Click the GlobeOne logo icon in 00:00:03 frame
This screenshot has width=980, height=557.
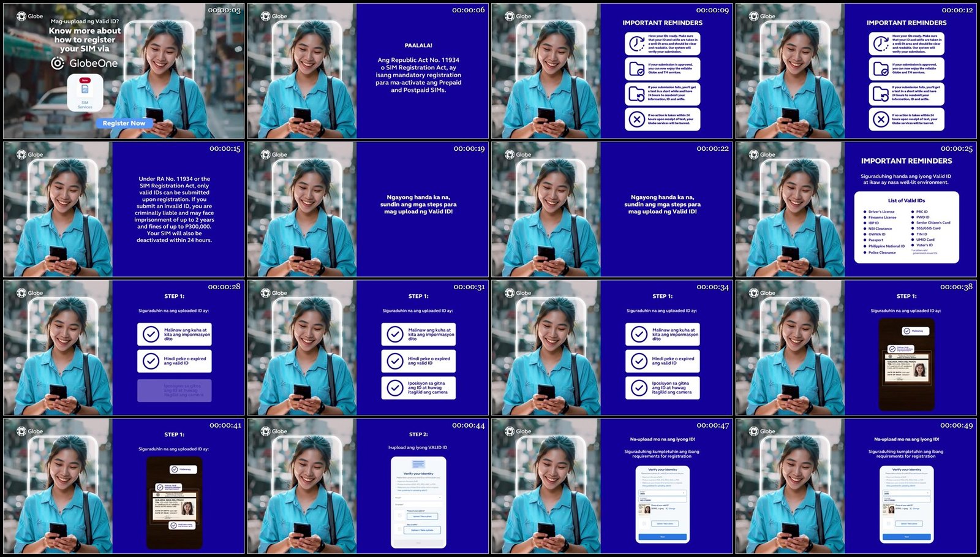tap(58, 63)
